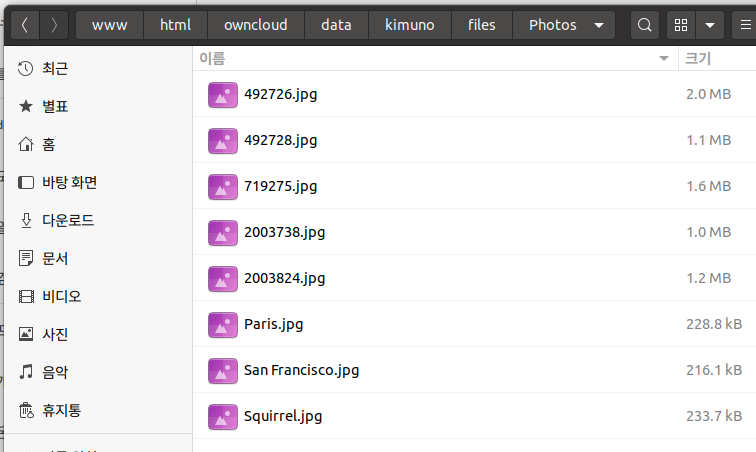
Task: Expand the Photos path dropdown arrow
Action: (x=599, y=25)
